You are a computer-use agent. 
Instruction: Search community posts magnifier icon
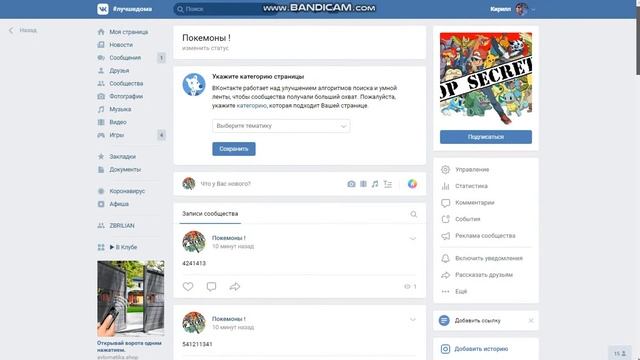coord(413,214)
